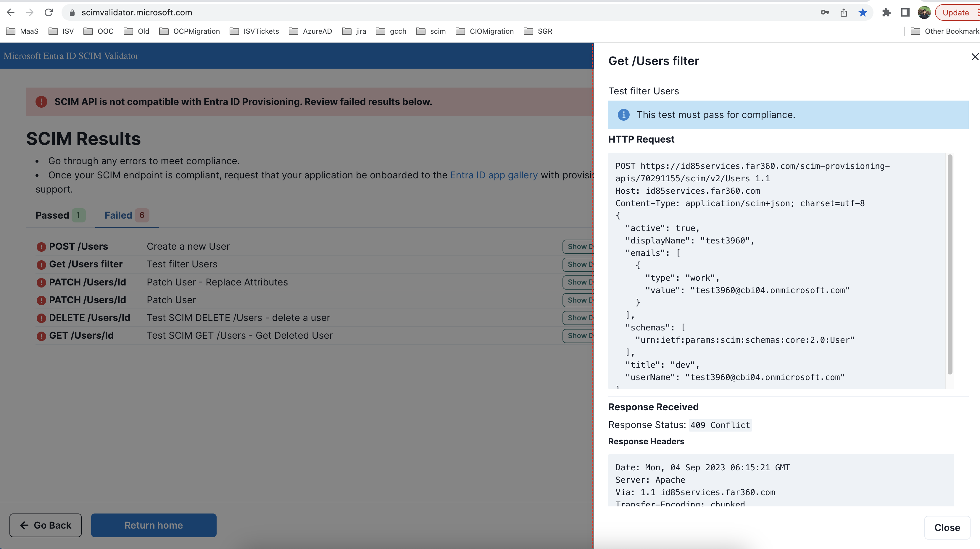Click the Go Back button
980x549 pixels.
tap(45, 525)
